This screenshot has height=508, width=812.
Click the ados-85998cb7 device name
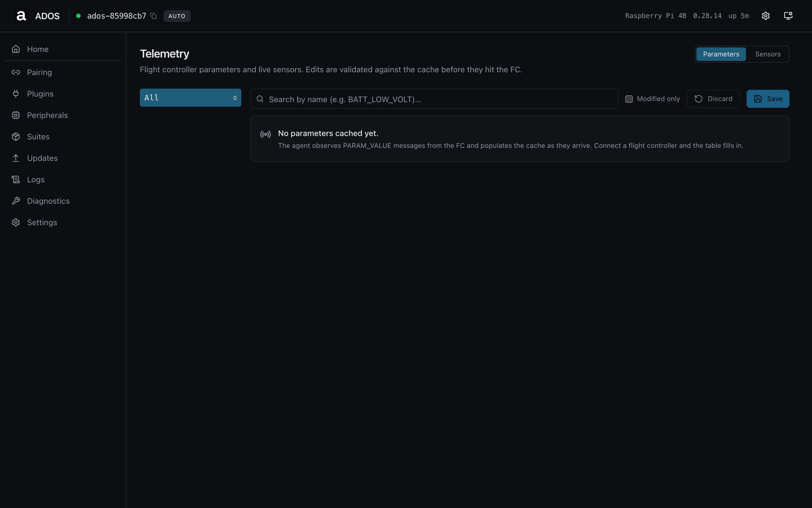coord(117,16)
